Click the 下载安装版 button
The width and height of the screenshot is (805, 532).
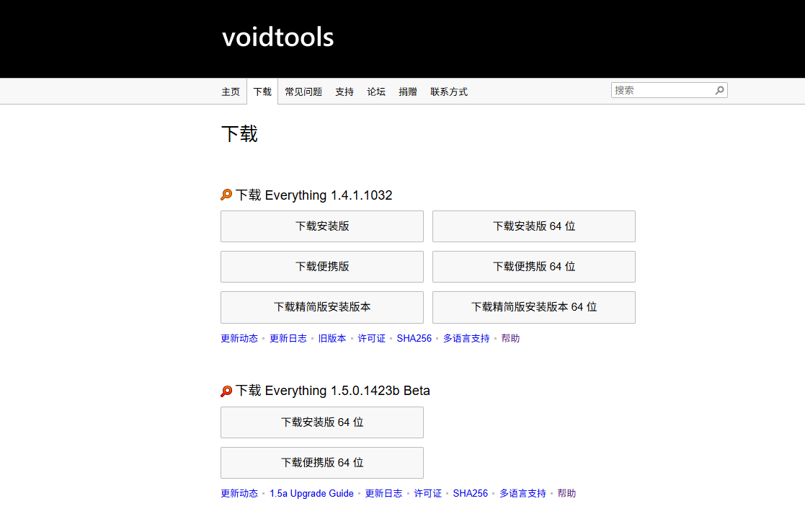[x=322, y=226]
